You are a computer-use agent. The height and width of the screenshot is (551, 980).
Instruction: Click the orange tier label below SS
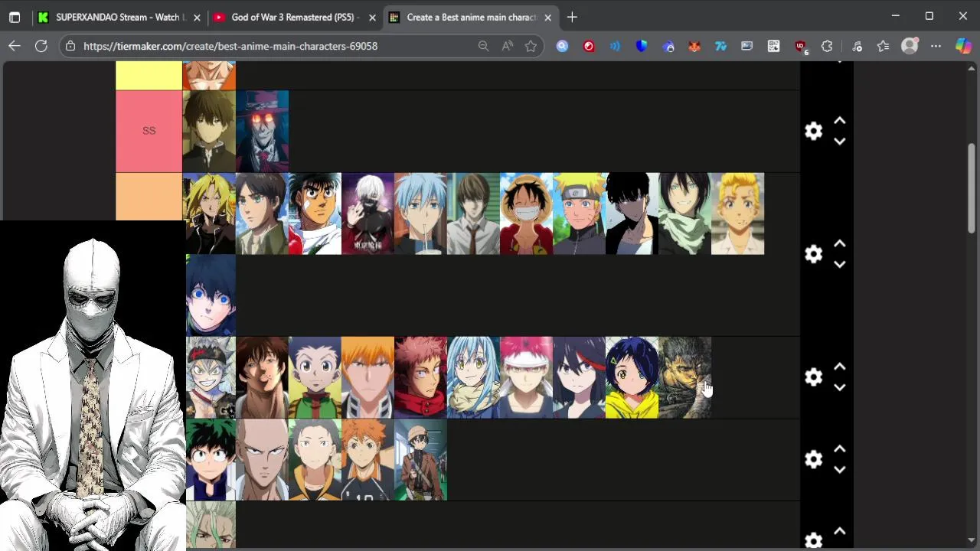(149, 197)
